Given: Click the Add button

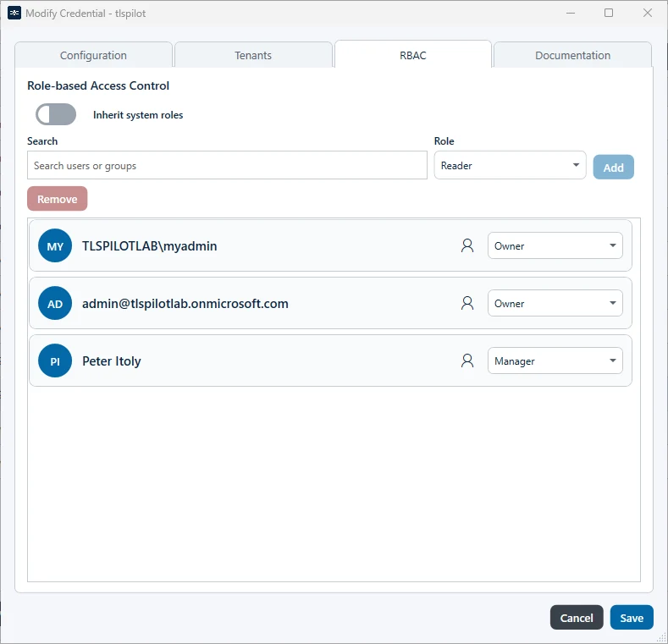Looking at the screenshot, I should click(614, 168).
